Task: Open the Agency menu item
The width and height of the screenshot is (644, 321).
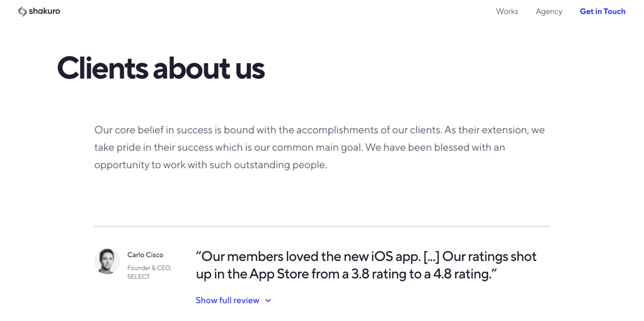Action: point(549,11)
